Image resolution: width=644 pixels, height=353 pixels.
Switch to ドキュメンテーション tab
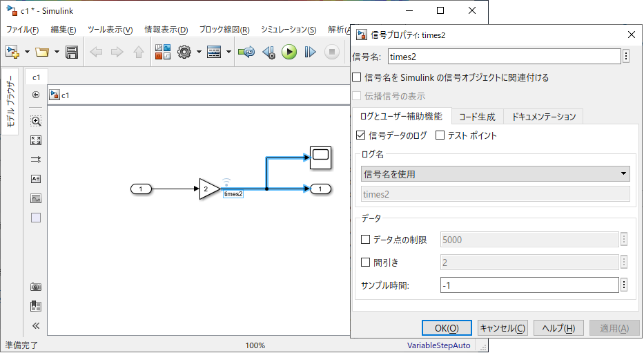click(543, 117)
